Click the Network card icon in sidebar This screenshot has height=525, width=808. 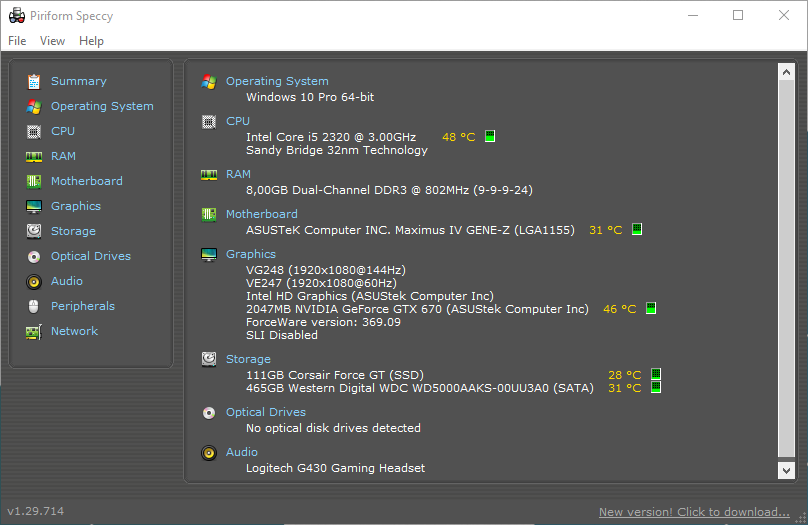pyautogui.click(x=34, y=332)
